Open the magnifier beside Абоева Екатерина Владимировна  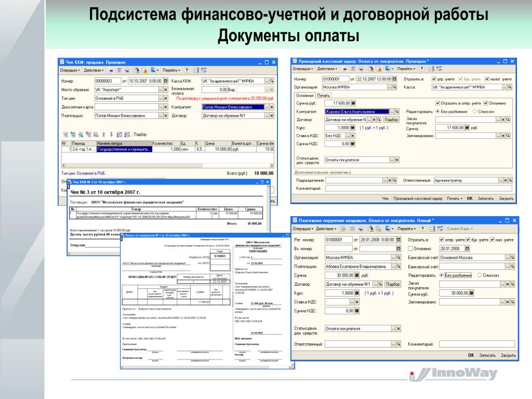pos(398,267)
